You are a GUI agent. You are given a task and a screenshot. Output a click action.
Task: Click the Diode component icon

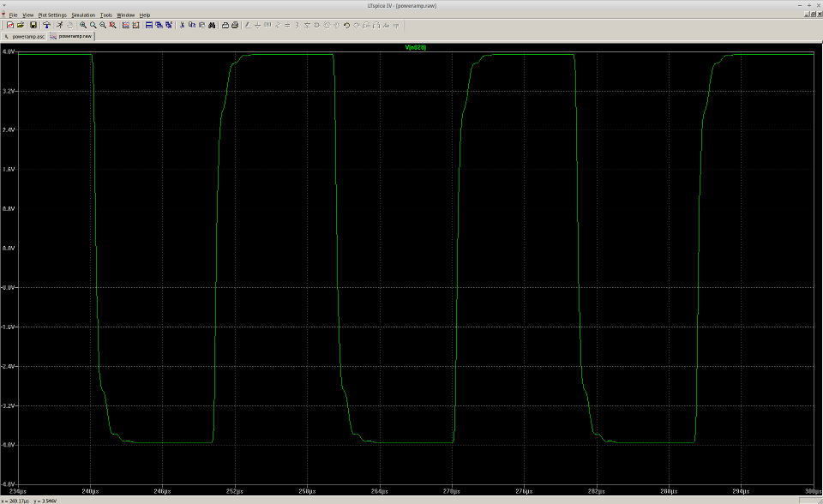[307, 25]
